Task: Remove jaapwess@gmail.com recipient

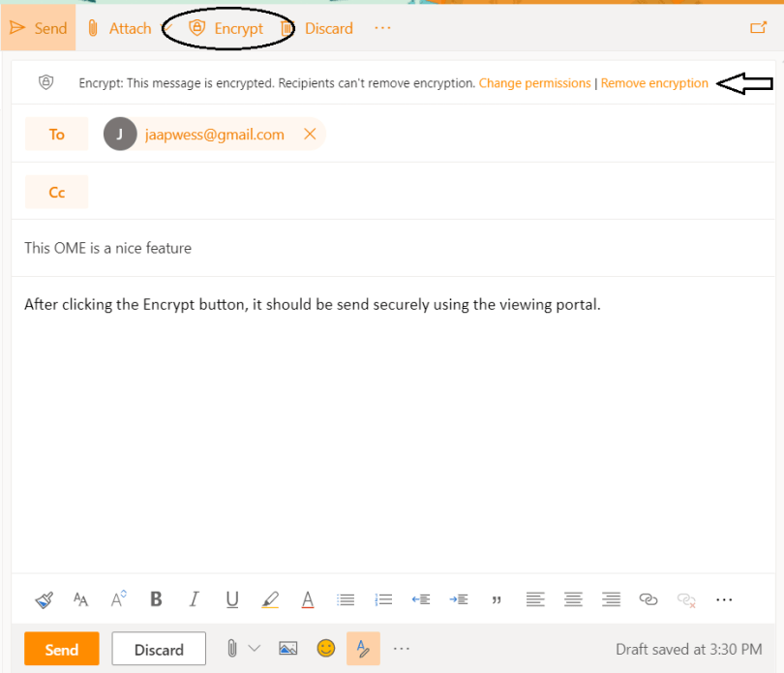Action: point(310,135)
